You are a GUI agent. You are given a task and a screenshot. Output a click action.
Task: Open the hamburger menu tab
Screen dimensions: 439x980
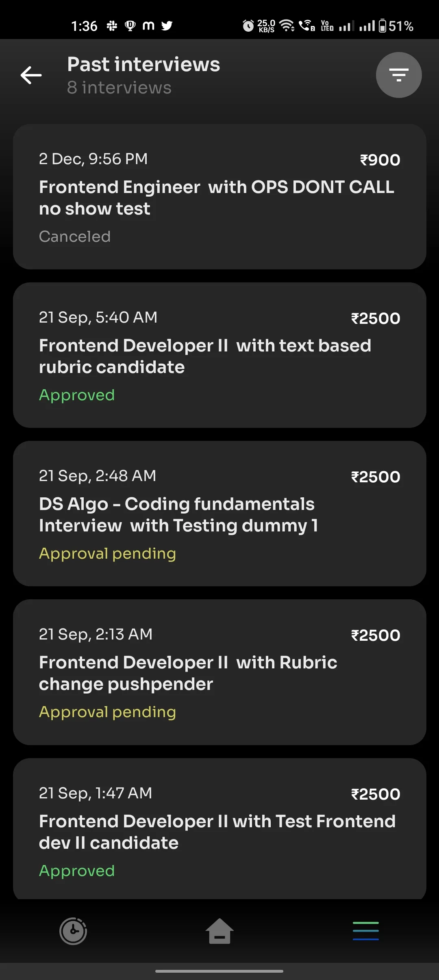366,931
